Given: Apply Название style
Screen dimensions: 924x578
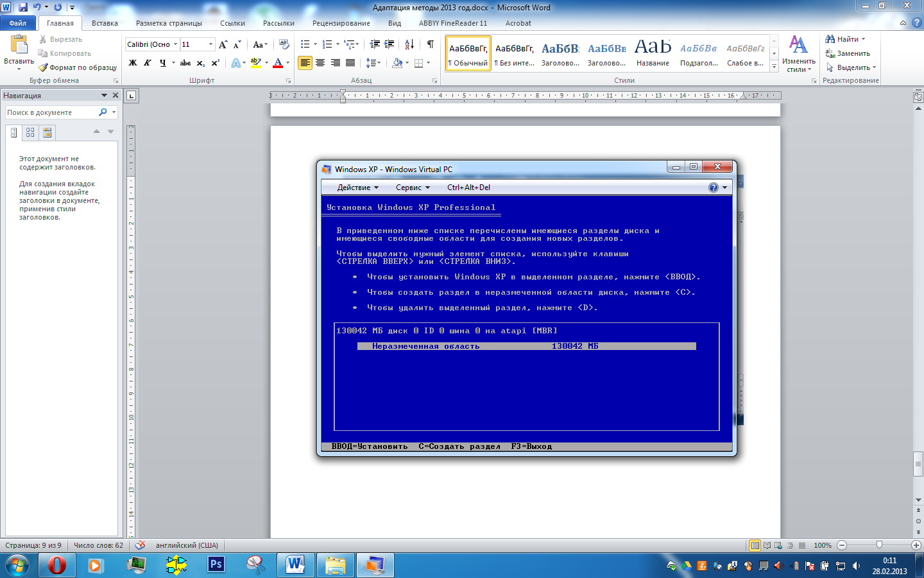Looking at the screenshot, I should coord(653,53).
